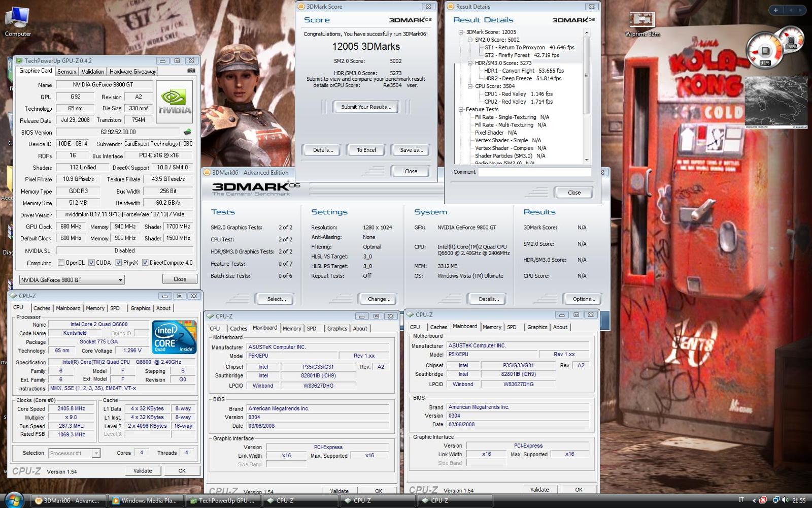The image size is (812, 508).
Task: Click the BIOS save chip icon in GPU-Z
Action: coord(187,132)
